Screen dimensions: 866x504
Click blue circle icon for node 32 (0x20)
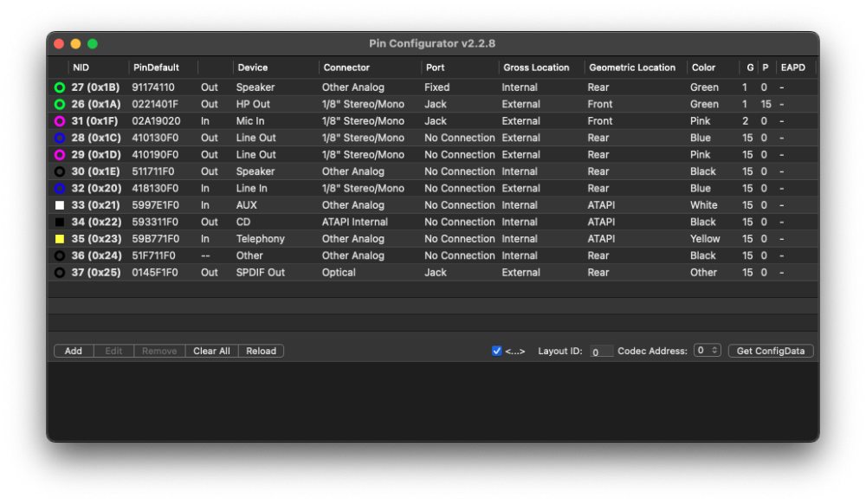click(x=60, y=188)
